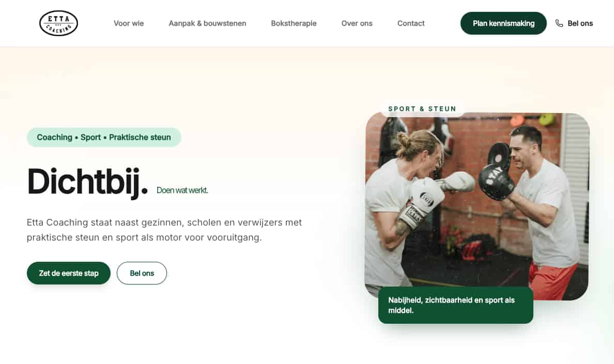Click the Coaching • Sport • Praktische steun badge
This screenshot has height=364, width=614.
104,137
